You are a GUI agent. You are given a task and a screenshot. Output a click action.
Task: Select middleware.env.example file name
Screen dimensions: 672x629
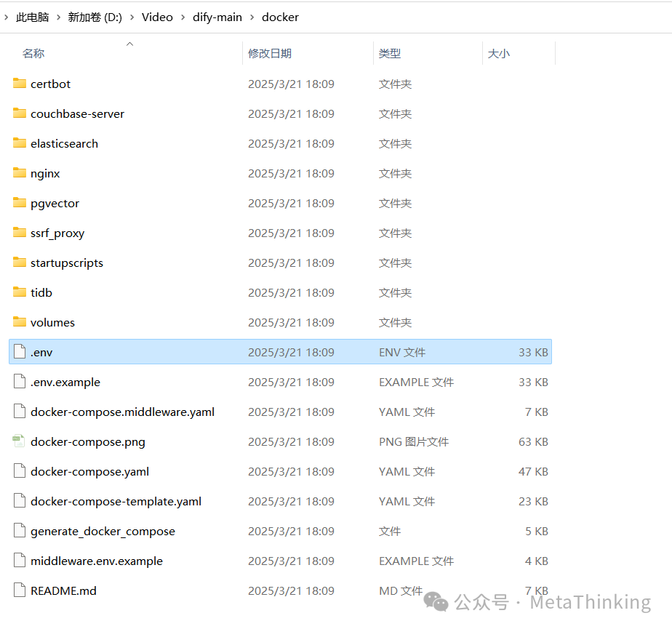[x=97, y=561]
